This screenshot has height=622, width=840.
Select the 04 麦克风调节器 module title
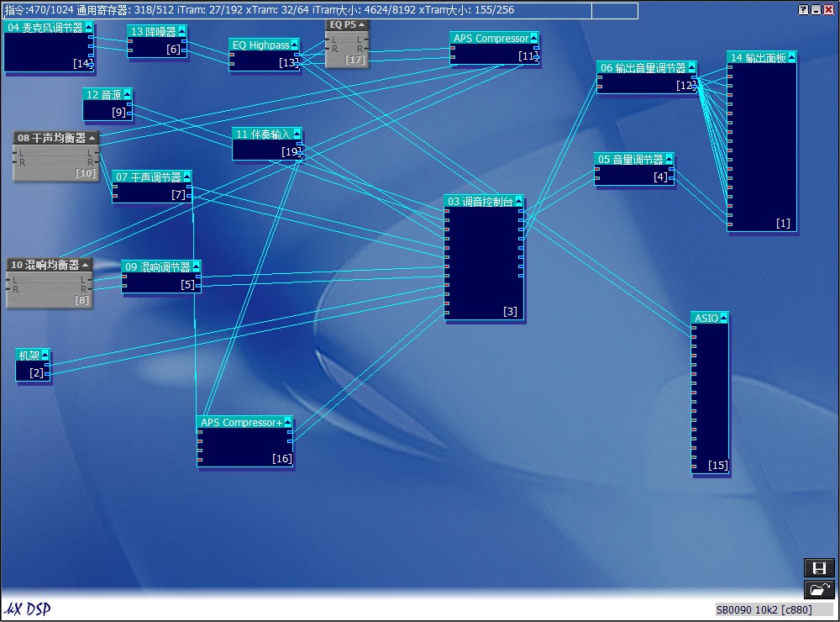pyautogui.click(x=45, y=28)
